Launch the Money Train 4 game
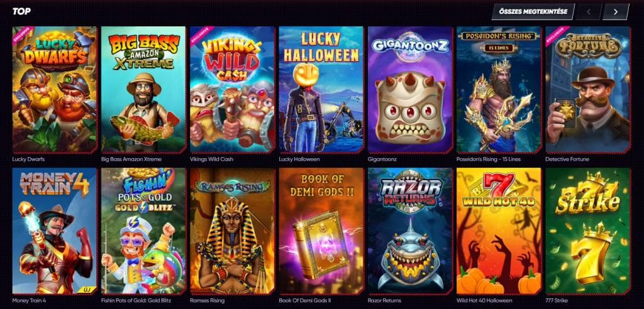The image size is (644, 309). [x=55, y=231]
